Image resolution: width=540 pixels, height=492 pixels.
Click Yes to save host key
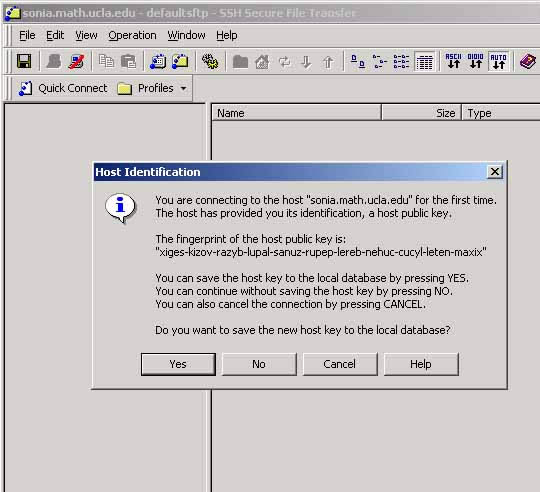tap(178, 364)
